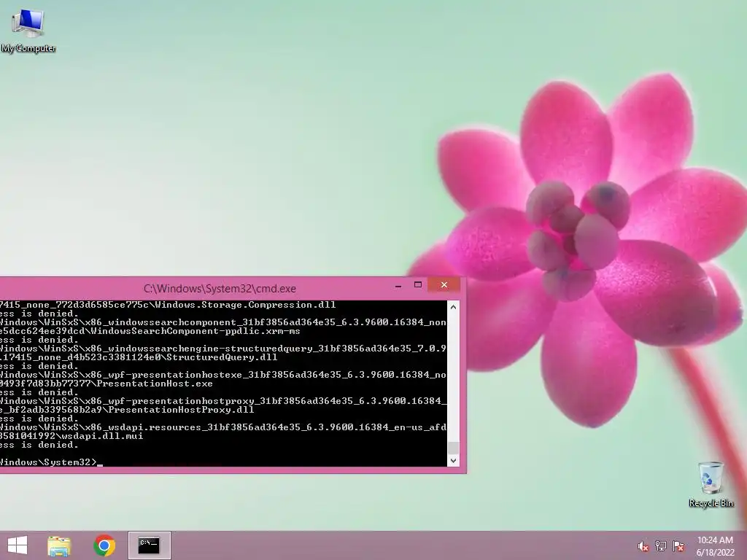Open the My Computer desktop icon
Image resolution: width=747 pixels, height=560 pixels.
(x=28, y=31)
